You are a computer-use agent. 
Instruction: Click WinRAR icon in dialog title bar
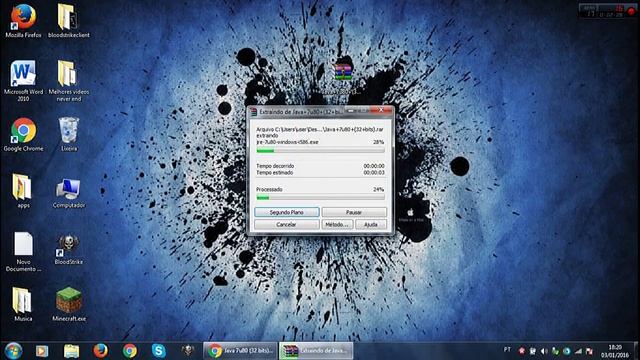(x=253, y=111)
